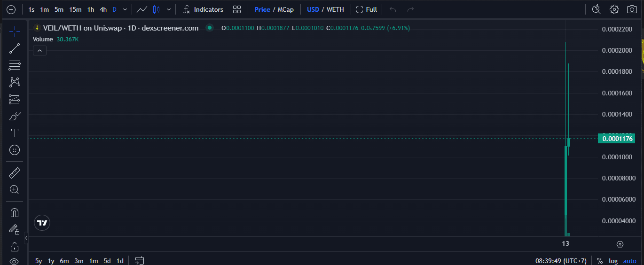644x265 pixels.
Task: Undo the last chart action
Action: [393, 9]
